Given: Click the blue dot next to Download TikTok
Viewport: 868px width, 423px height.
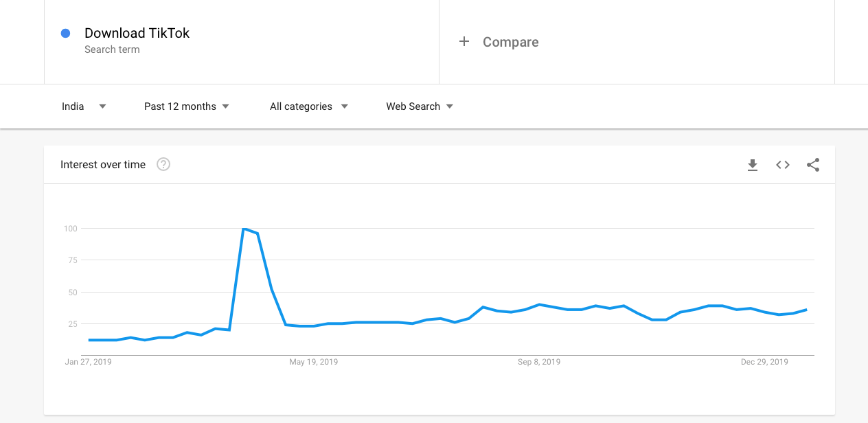Looking at the screenshot, I should coord(66,33).
